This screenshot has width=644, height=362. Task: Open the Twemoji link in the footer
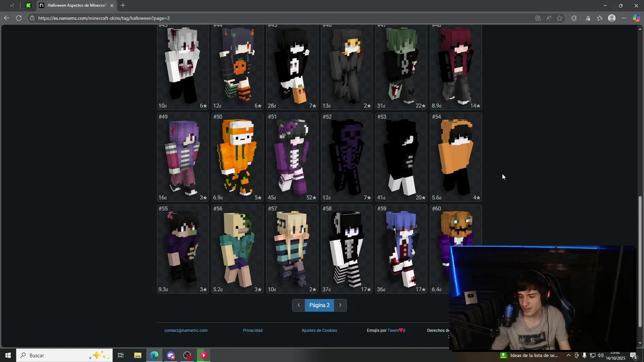[396, 330]
